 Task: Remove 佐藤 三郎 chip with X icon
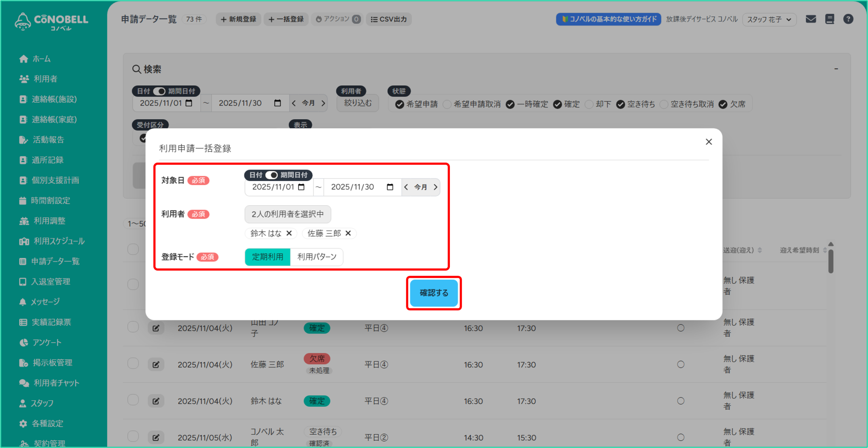coord(348,233)
